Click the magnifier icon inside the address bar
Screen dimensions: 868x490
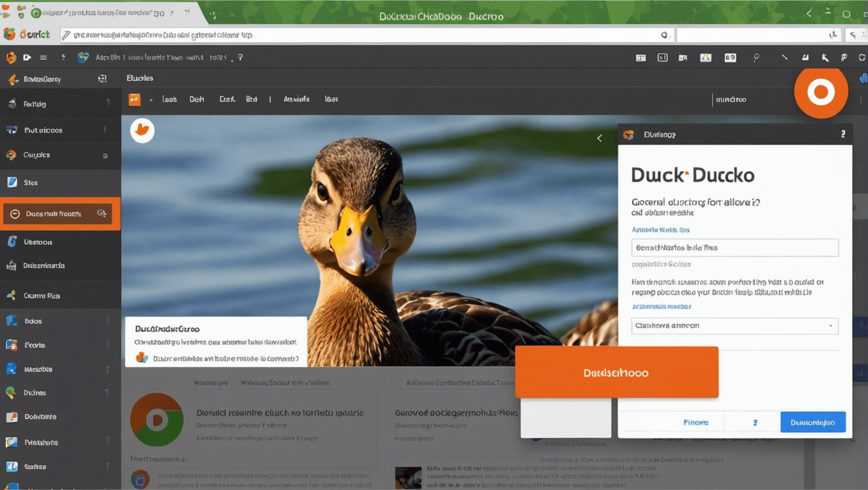point(664,35)
